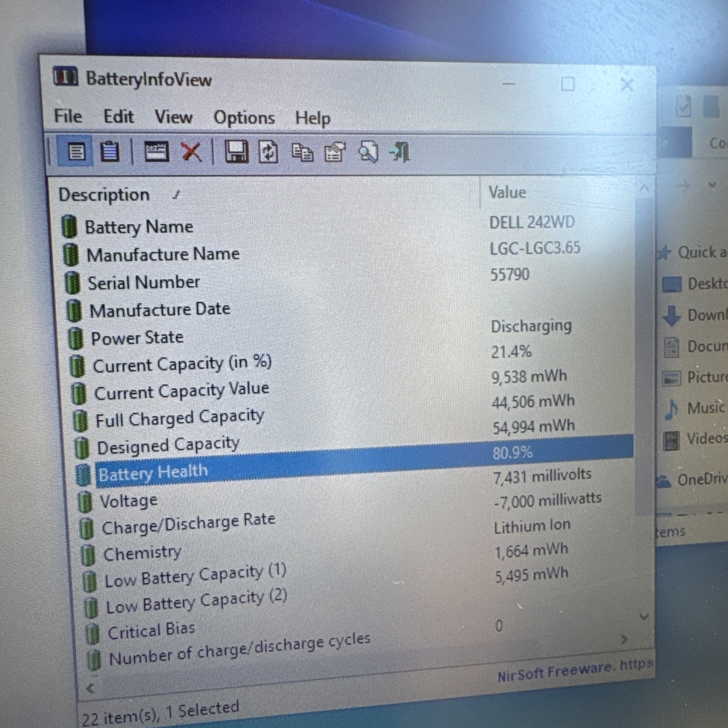The width and height of the screenshot is (728, 728).
Task: Open the View menu
Action: coord(173,117)
